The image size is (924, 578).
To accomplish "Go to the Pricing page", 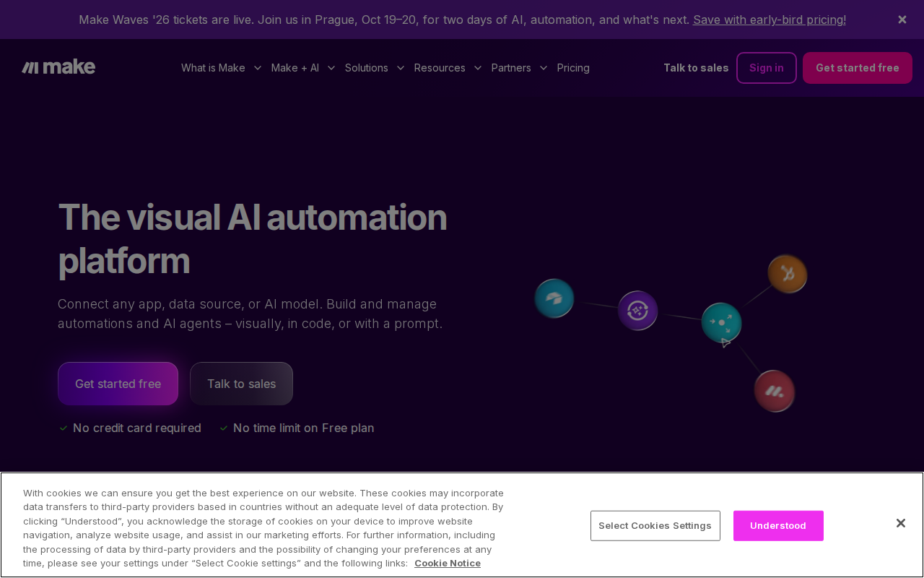I will 573,68.
